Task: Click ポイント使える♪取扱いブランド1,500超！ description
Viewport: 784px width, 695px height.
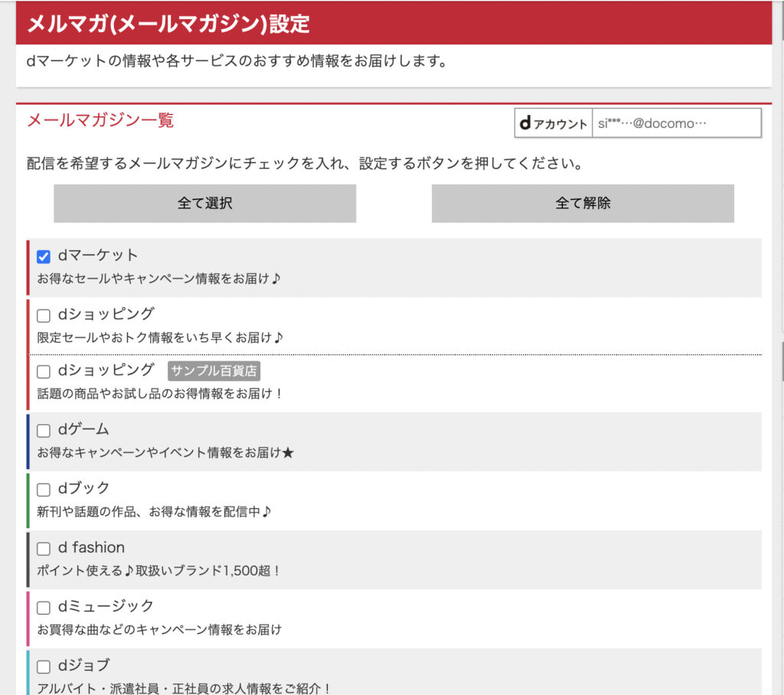Action: (159, 570)
